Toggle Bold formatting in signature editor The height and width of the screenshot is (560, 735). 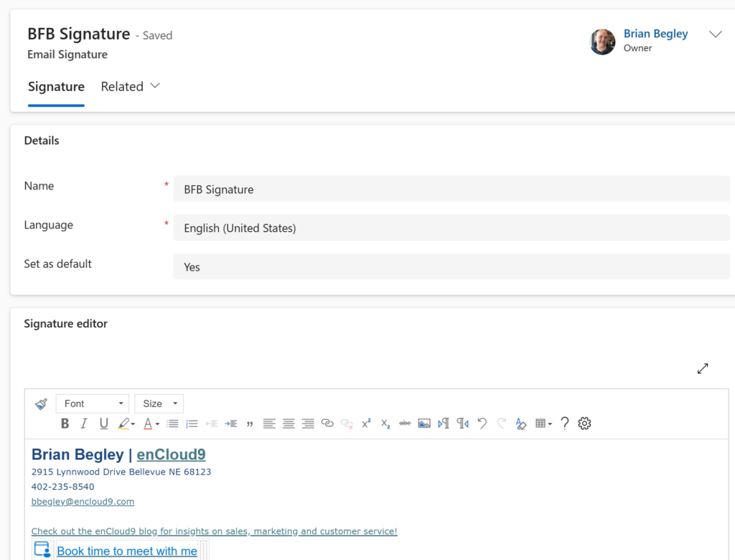[65, 424]
